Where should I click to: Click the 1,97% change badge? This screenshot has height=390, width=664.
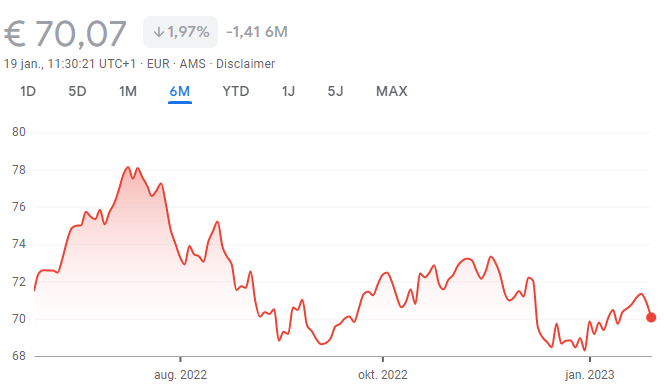pyautogui.click(x=180, y=32)
